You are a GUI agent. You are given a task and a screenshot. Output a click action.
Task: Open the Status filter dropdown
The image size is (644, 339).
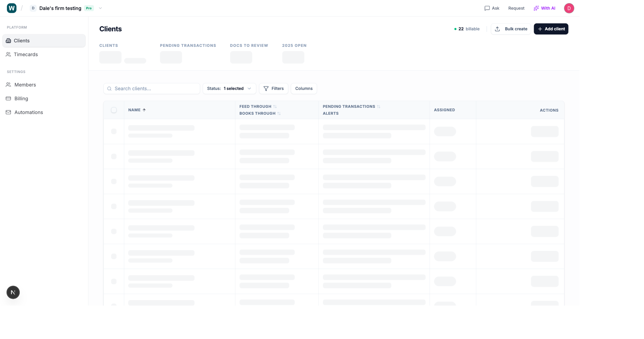(229, 89)
